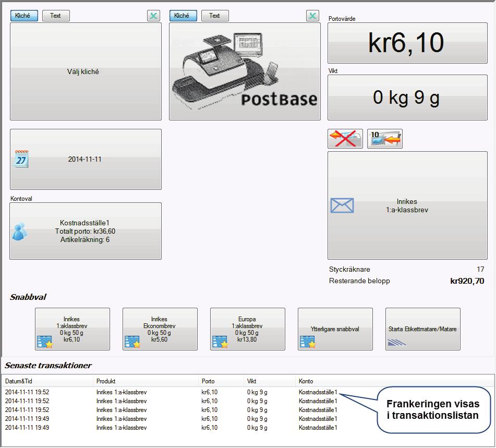Choose Snabbval Inrikes 1:aklassbrev kr6,10
This screenshot has width=496, height=448.
pos(72,329)
